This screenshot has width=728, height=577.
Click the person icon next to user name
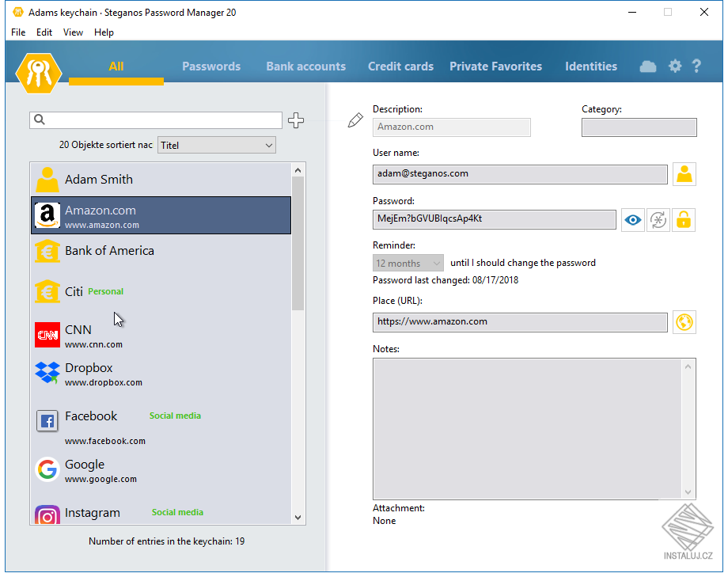coord(684,173)
